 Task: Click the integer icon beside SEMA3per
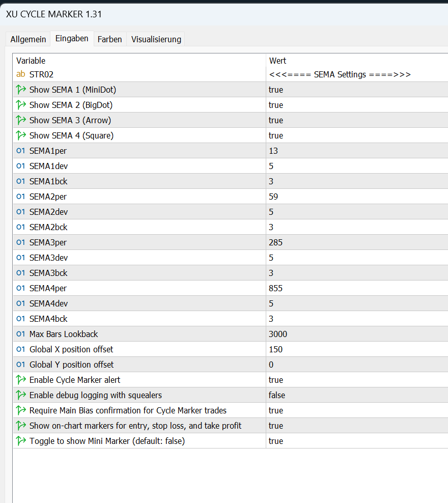[x=21, y=242]
